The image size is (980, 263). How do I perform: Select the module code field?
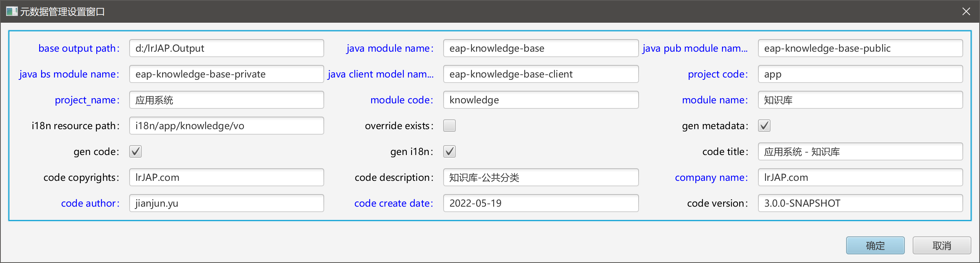(541, 100)
